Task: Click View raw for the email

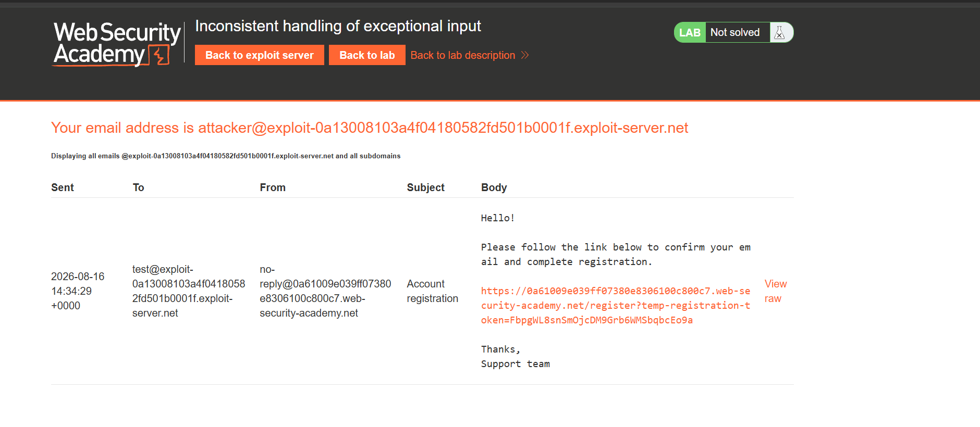Action: click(x=776, y=291)
